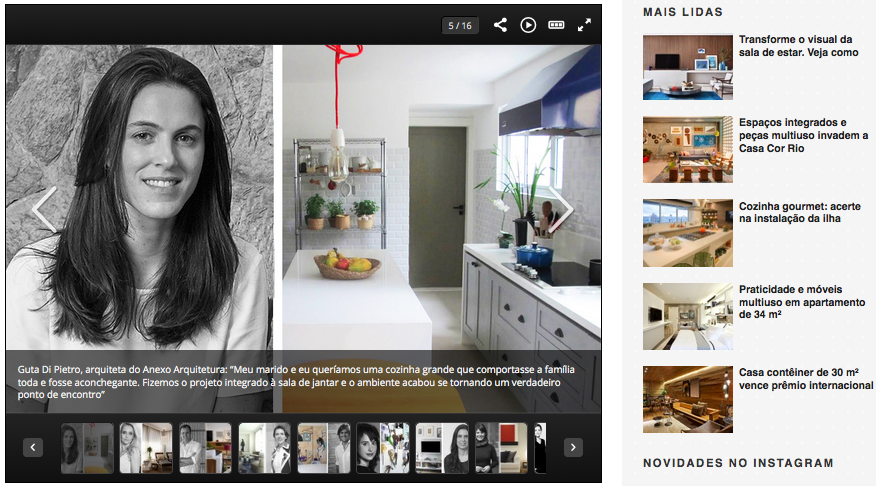The width and height of the screenshot is (876, 486).
Task: Start the slideshow with the play button
Action: 528,25
